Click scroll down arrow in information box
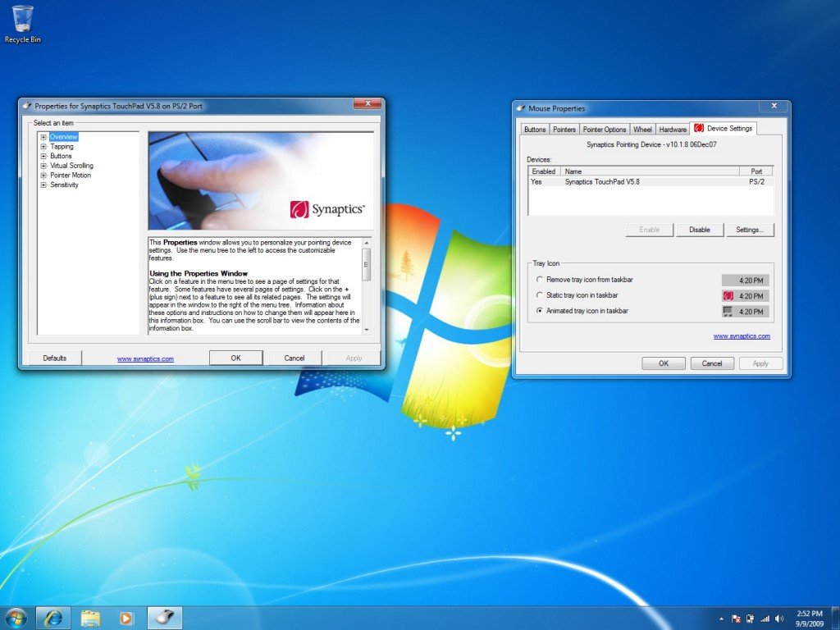This screenshot has height=630, width=840. [x=366, y=329]
